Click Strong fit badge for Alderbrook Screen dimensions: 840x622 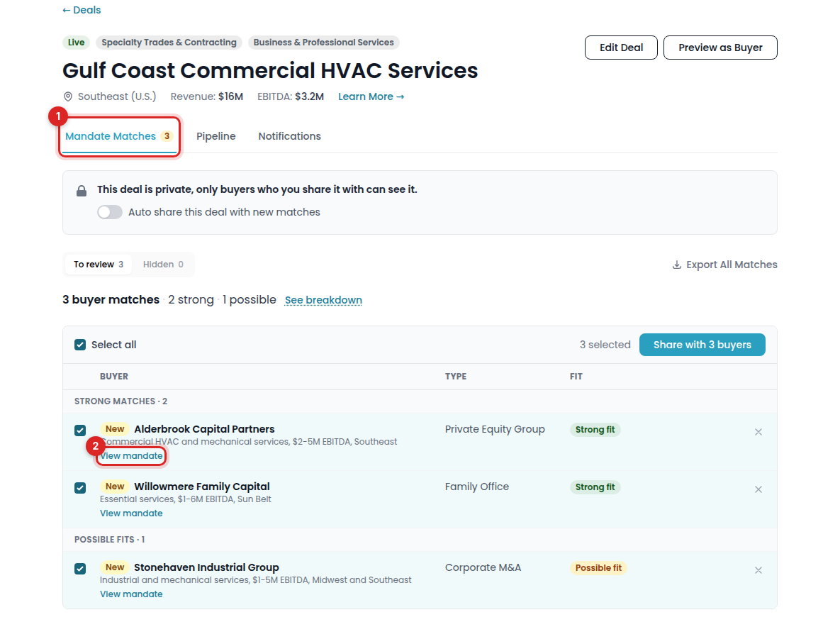pos(595,430)
